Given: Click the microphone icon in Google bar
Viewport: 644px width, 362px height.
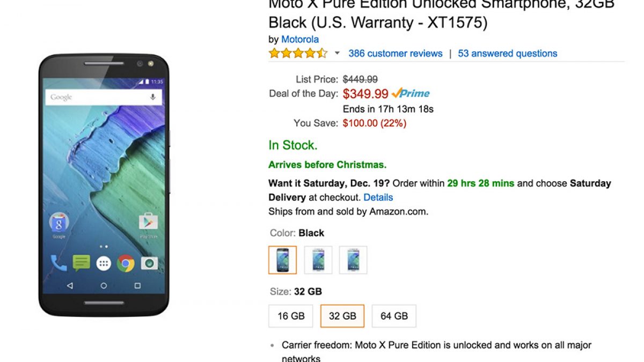Looking at the screenshot, I should [153, 97].
